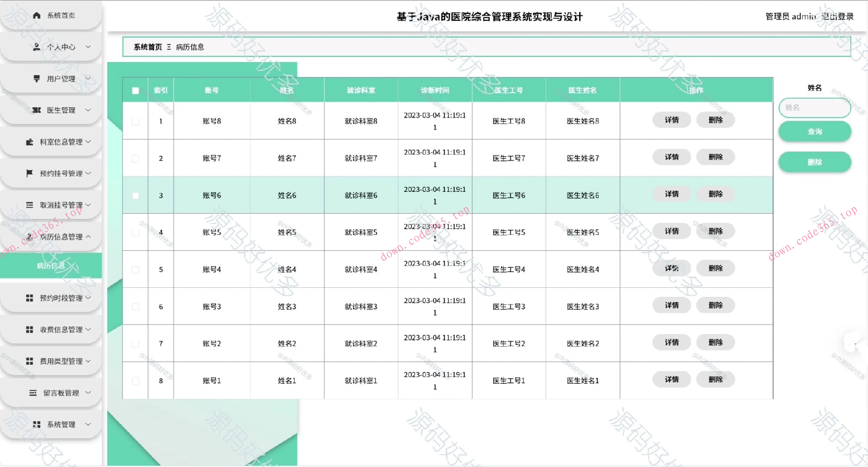868x467 pixels.
Task: Select the 费用类型管理 icon
Action: point(30,361)
